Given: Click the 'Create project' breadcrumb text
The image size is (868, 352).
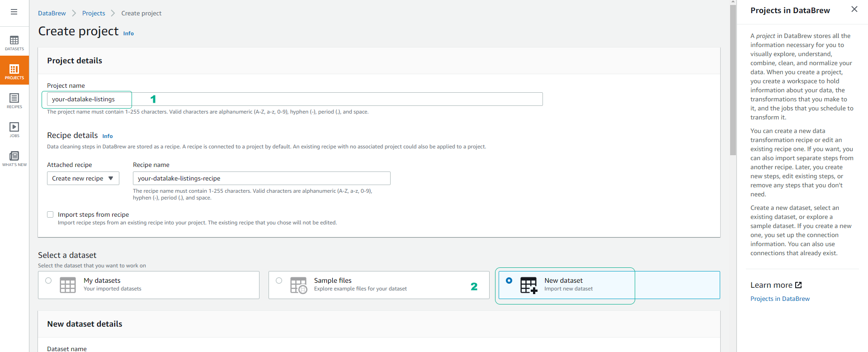Looking at the screenshot, I should (x=141, y=13).
